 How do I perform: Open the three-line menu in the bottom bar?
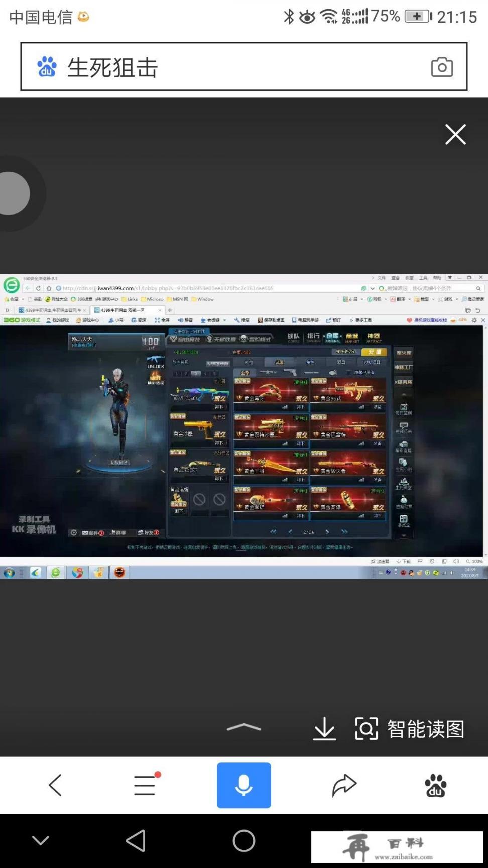[145, 785]
